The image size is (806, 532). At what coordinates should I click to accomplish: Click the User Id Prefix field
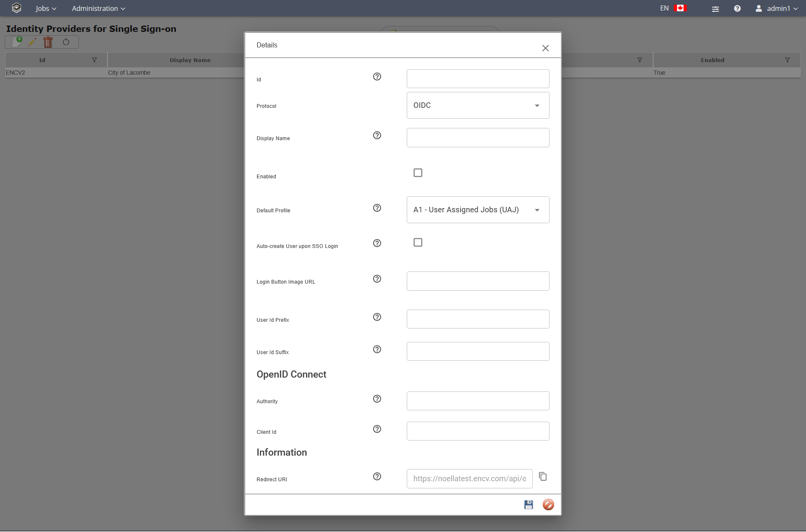coord(478,319)
